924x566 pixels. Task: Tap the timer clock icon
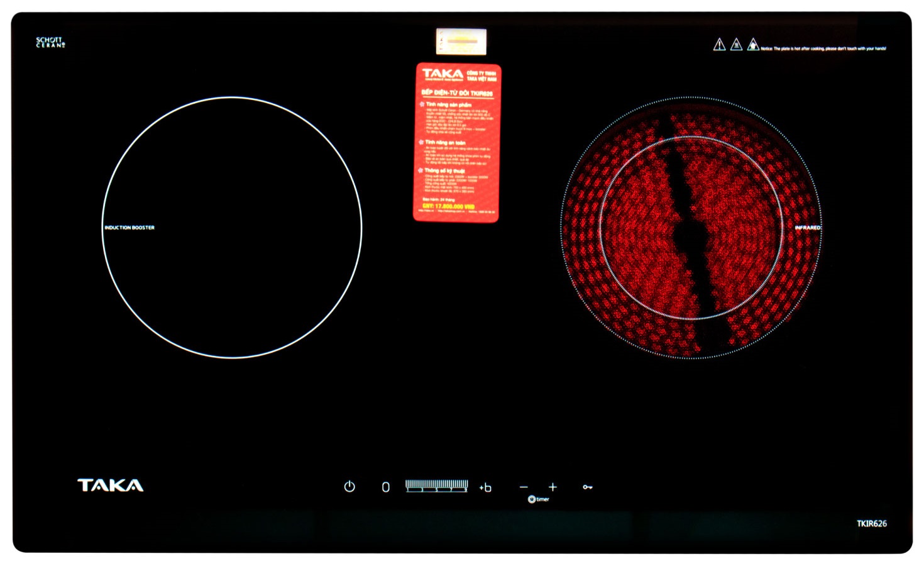(x=532, y=499)
